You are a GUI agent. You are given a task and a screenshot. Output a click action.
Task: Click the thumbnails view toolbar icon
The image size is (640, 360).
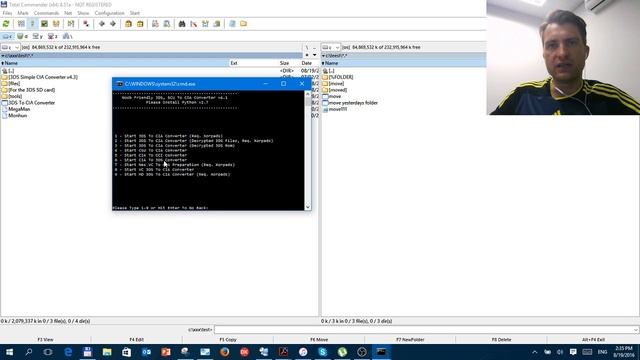[x=44, y=24]
